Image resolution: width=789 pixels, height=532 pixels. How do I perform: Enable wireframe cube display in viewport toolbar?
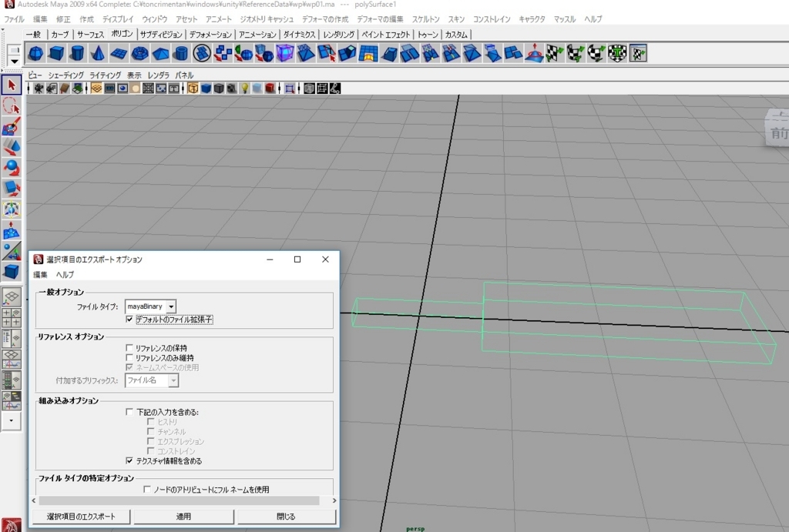coord(193,89)
